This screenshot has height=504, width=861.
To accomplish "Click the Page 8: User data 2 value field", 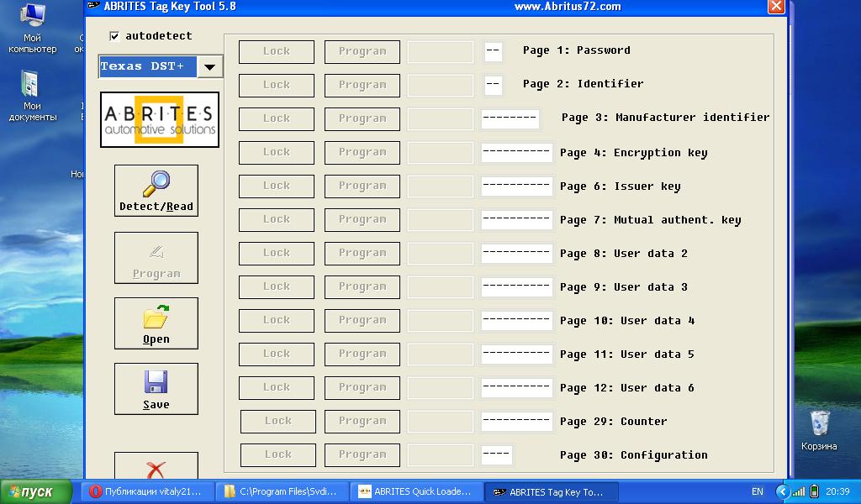I will (x=516, y=254).
